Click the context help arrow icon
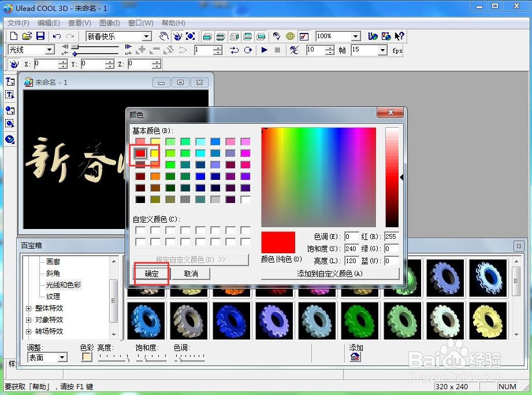 tap(399, 36)
